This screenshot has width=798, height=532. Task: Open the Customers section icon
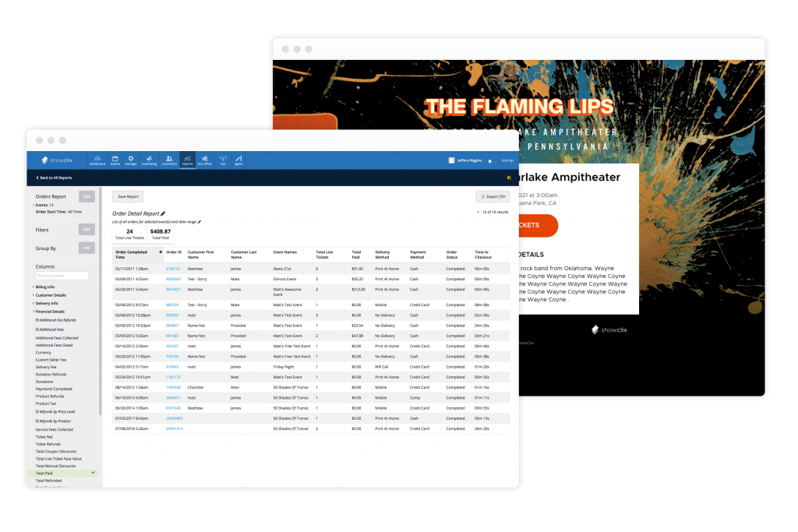point(168,160)
